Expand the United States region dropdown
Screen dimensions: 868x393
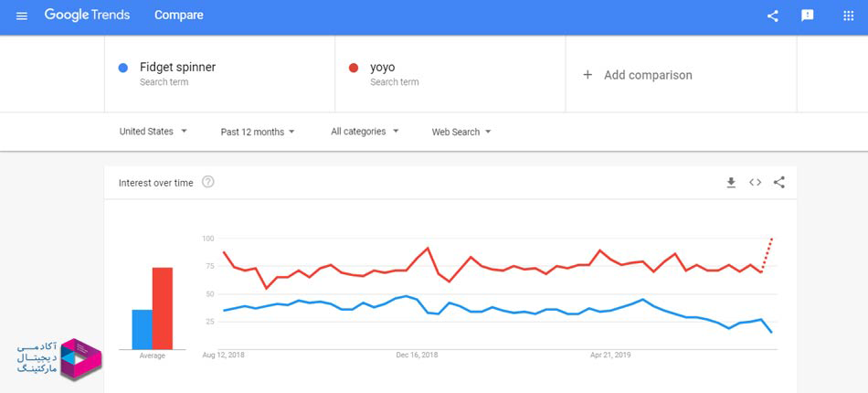[x=153, y=132]
